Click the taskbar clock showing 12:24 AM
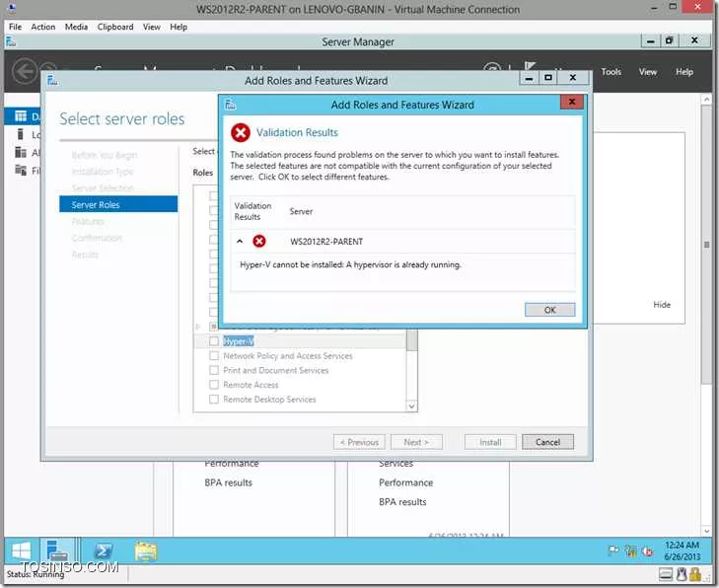Image resolution: width=719 pixels, height=588 pixels. (x=683, y=551)
